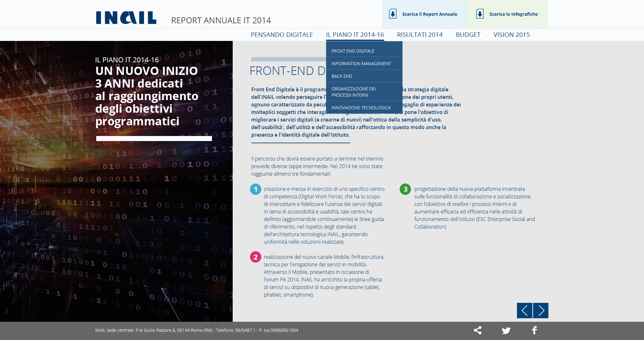Screen dimensions: 644x340
Task: Select INNOVAZIONE TECNOLOGICA in the dropdown
Action: tap(364, 107)
